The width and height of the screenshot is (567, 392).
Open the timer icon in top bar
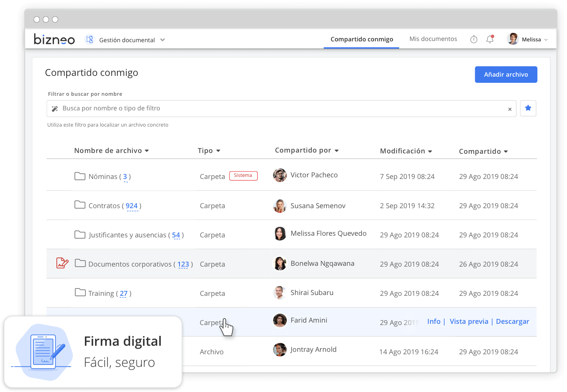point(474,39)
